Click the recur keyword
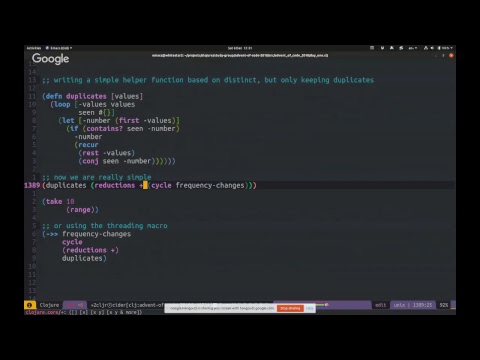This screenshot has height=360, width=480. [x=88, y=145]
